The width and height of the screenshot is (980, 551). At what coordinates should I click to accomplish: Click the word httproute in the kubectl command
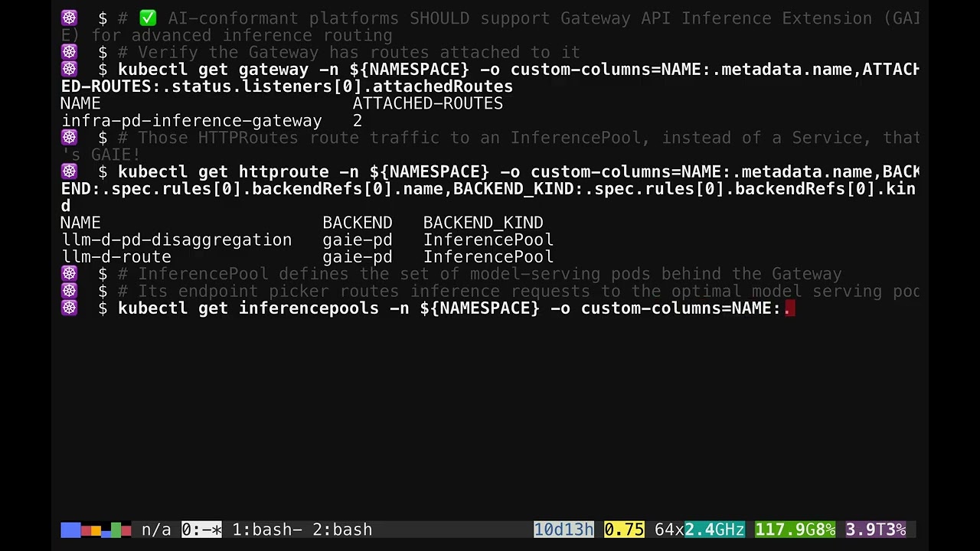pos(283,171)
